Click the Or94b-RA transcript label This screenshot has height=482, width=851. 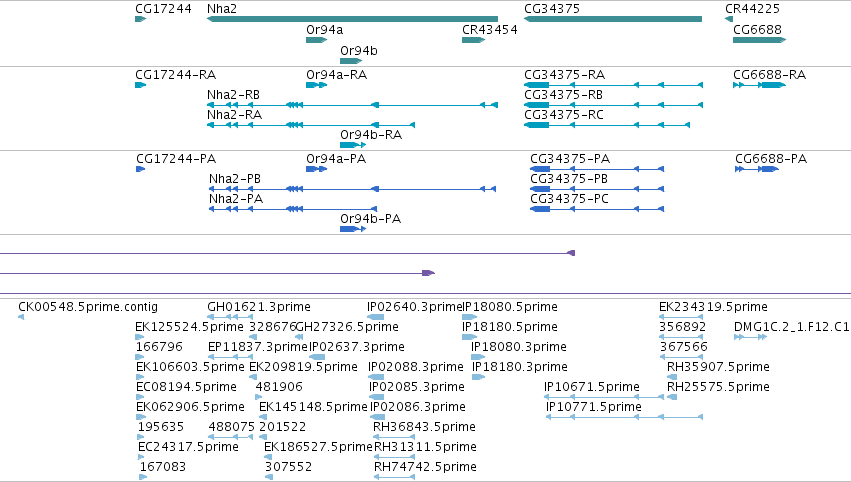(x=371, y=135)
